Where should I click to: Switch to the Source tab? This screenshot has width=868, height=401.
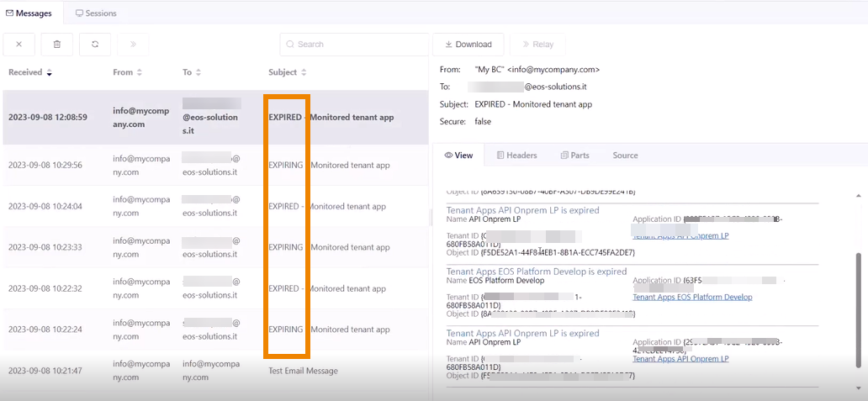(x=625, y=156)
